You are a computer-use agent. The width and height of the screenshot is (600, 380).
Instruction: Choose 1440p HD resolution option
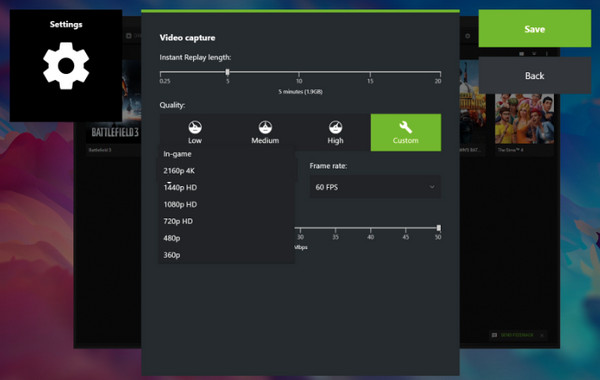227,188
